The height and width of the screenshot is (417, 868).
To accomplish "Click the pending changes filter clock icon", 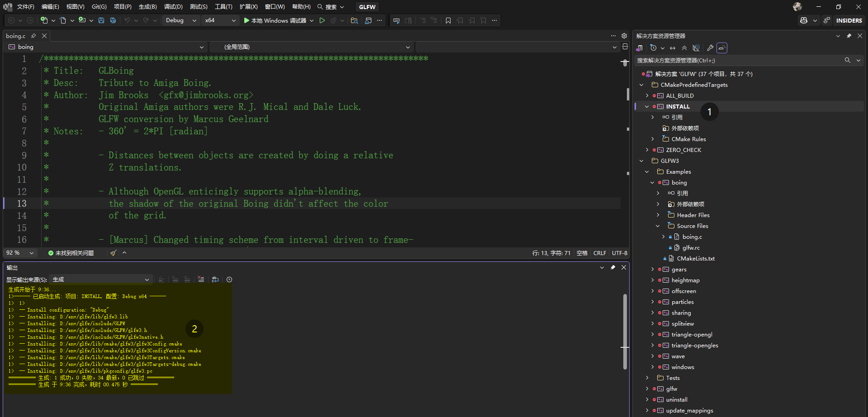I will click(653, 48).
